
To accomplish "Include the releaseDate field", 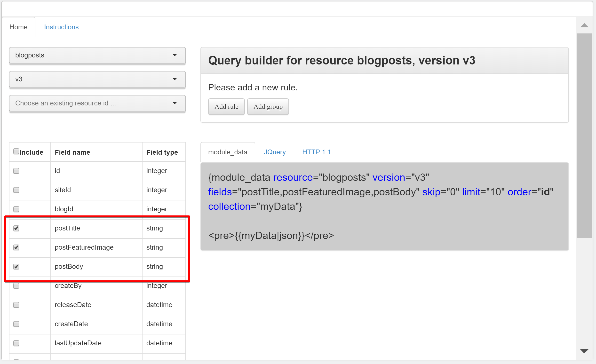I will 16,305.
